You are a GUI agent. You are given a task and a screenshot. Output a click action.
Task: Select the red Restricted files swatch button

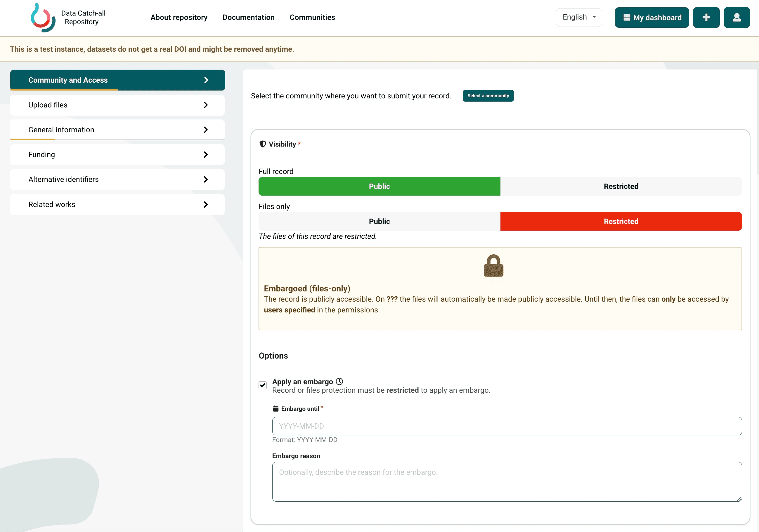pyautogui.click(x=621, y=221)
